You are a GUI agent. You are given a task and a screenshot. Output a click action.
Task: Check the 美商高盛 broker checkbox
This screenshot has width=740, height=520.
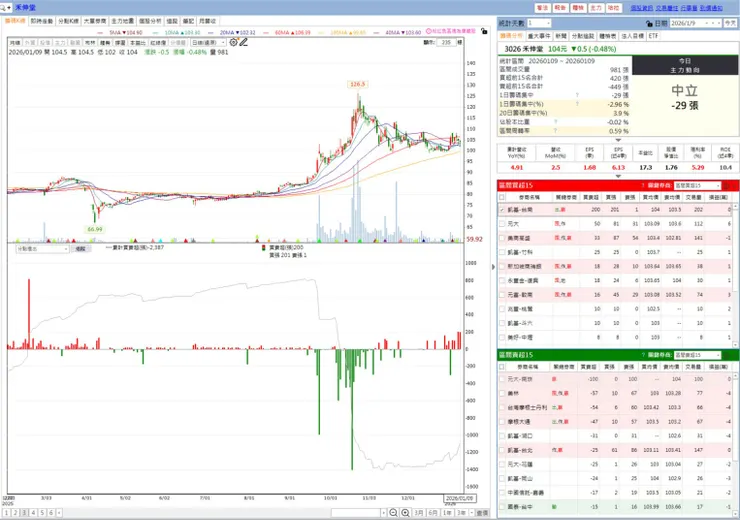(502, 238)
